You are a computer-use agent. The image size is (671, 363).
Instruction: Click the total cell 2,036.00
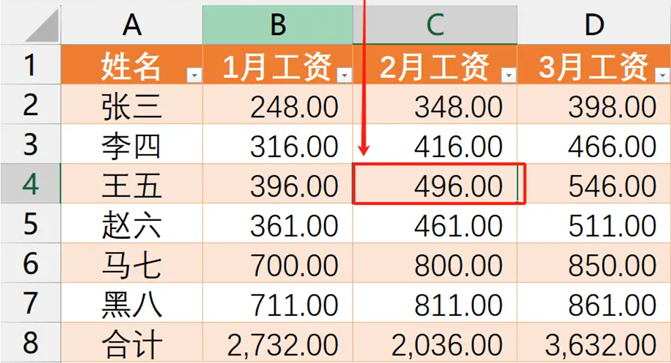[x=435, y=342]
